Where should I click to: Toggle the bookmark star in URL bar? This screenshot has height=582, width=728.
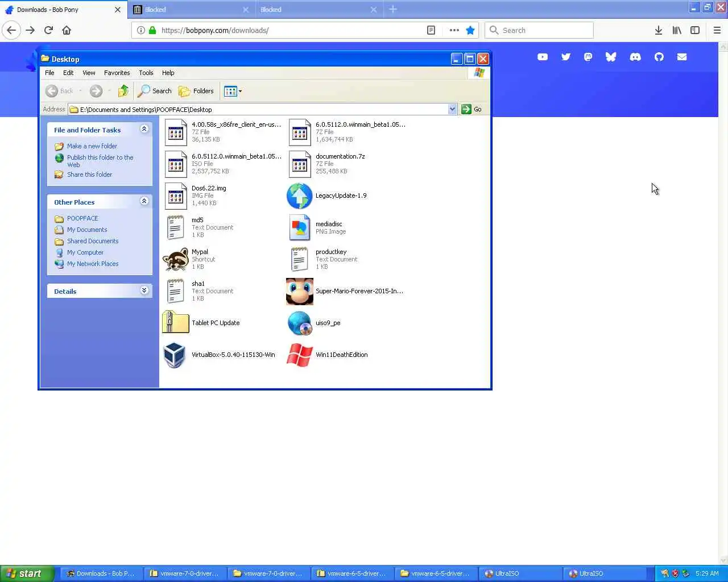[x=470, y=30]
